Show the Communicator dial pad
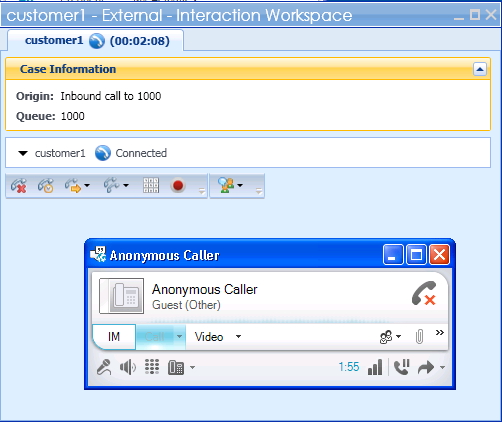The width and height of the screenshot is (502, 422). pos(152,367)
